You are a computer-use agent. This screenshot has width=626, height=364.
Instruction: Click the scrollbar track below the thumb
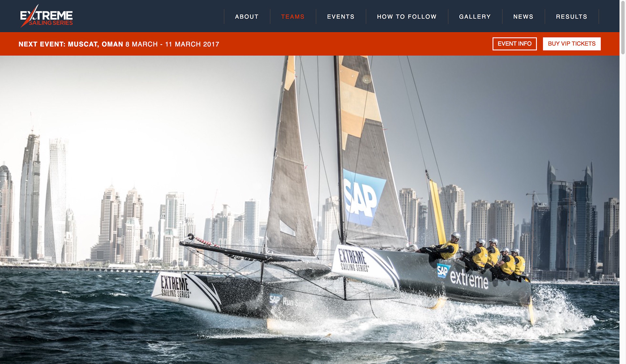click(x=623, y=209)
